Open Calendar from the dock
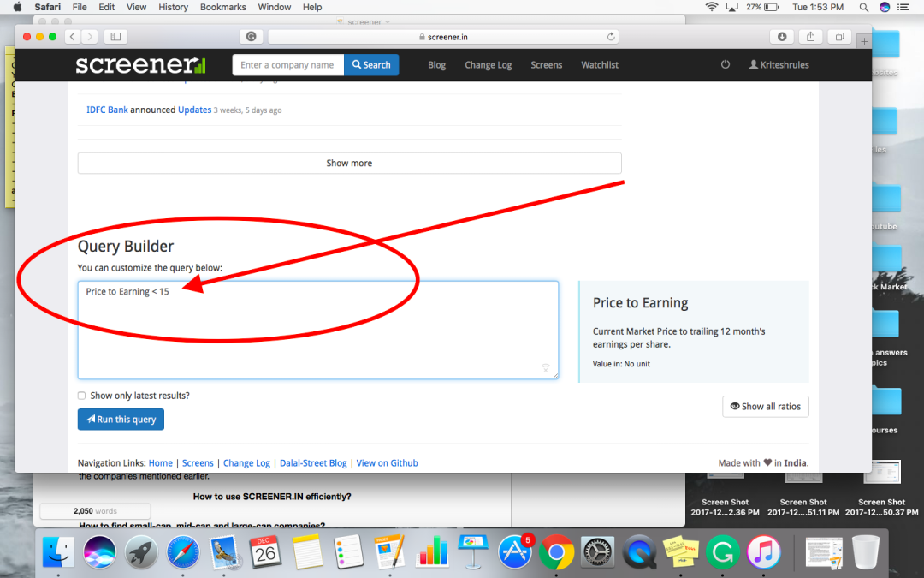The width and height of the screenshot is (924, 578). click(x=264, y=552)
